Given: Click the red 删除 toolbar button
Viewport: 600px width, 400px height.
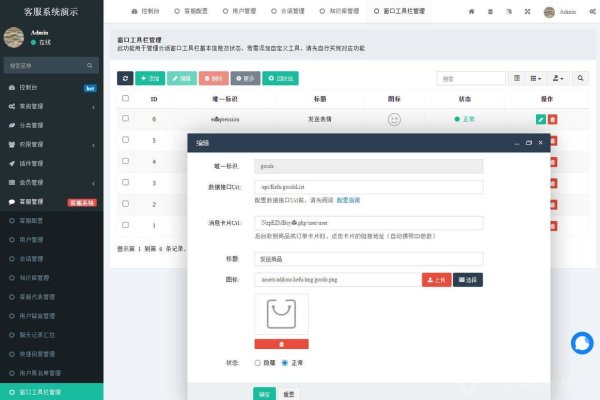Looking at the screenshot, I should [214, 78].
